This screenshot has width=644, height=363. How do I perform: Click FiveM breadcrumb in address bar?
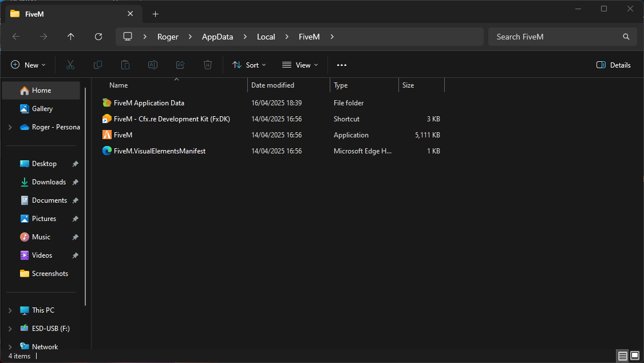(x=309, y=37)
